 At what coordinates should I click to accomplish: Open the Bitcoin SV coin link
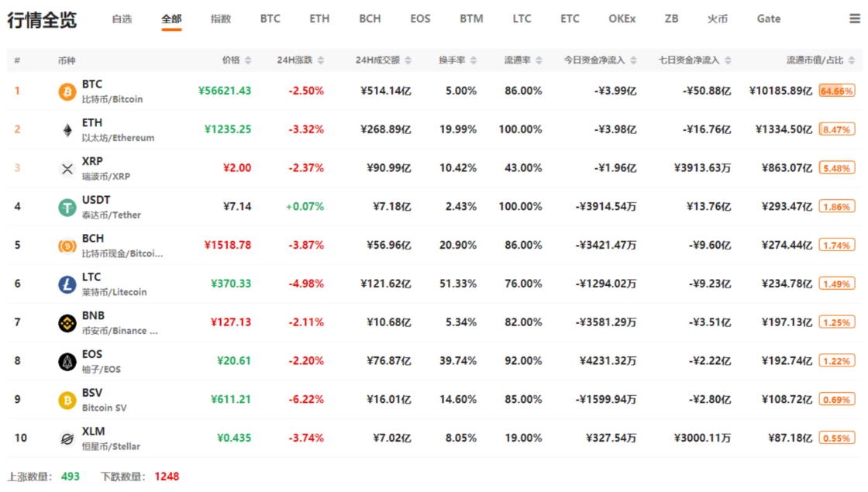click(x=104, y=408)
